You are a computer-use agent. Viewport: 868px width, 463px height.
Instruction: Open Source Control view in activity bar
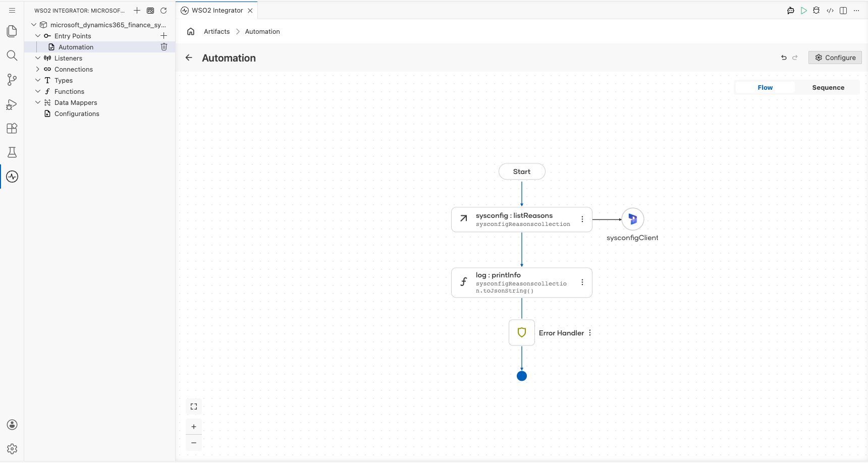tap(12, 80)
